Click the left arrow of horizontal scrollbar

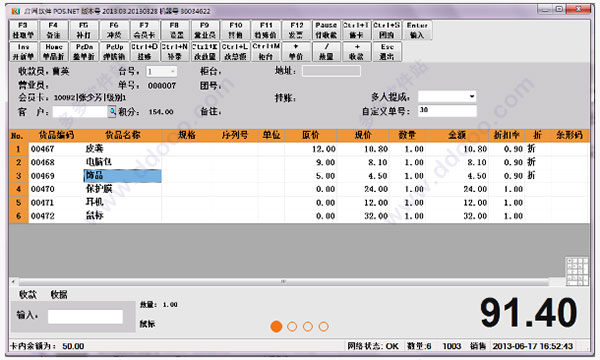click(13, 282)
